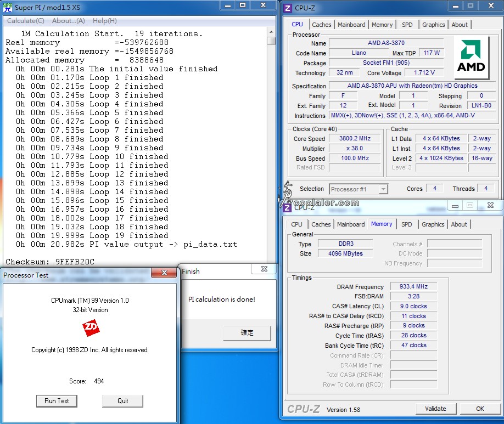This screenshot has width=504, height=424.
Task: Click the CAS# Latency value 9.0 clocks
Action: coord(413,306)
